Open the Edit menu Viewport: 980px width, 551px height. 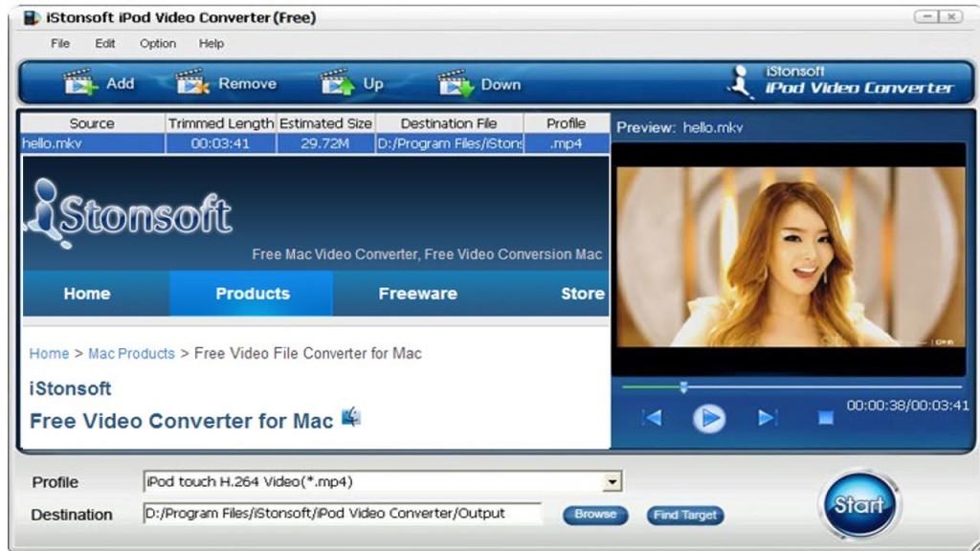click(105, 43)
